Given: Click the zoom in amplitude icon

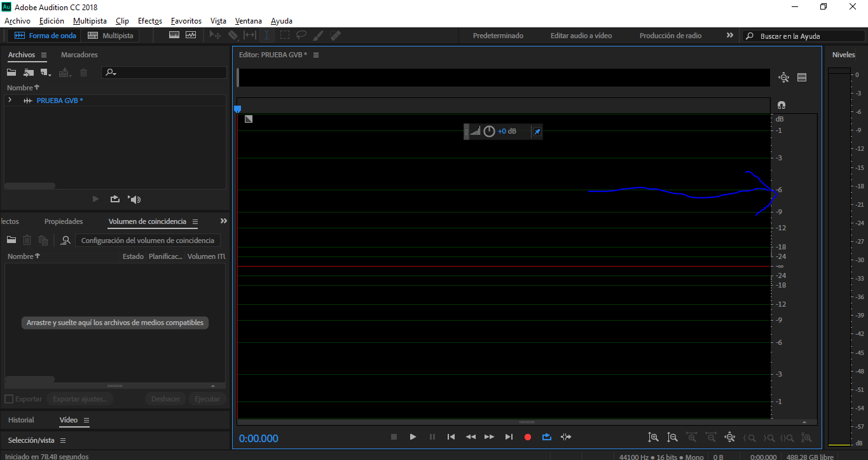Looking at the screenshot, I should [653, 438].
